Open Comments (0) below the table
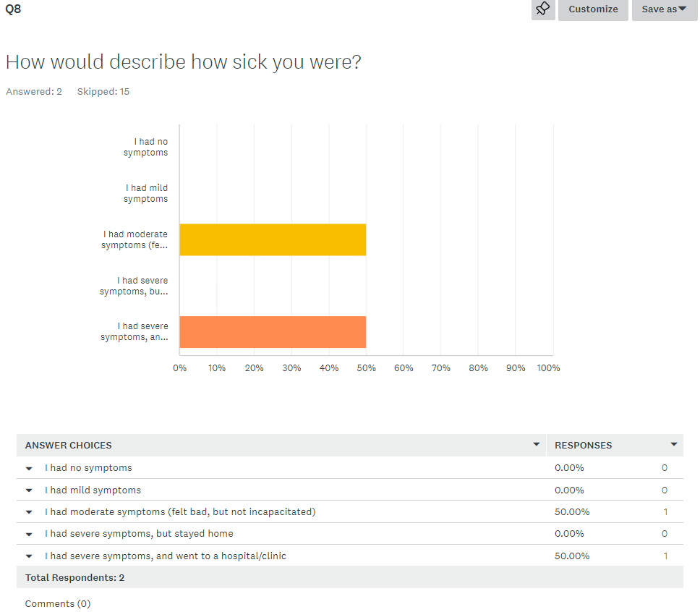Viewport: 700px width, 612px height. pyautogui.click(x=58, y=603)
